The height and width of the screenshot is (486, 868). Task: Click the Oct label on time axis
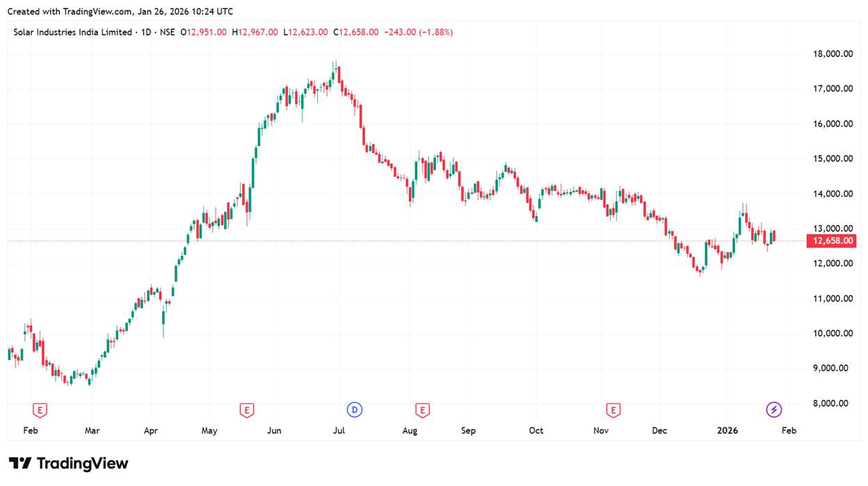click(536, 430)
